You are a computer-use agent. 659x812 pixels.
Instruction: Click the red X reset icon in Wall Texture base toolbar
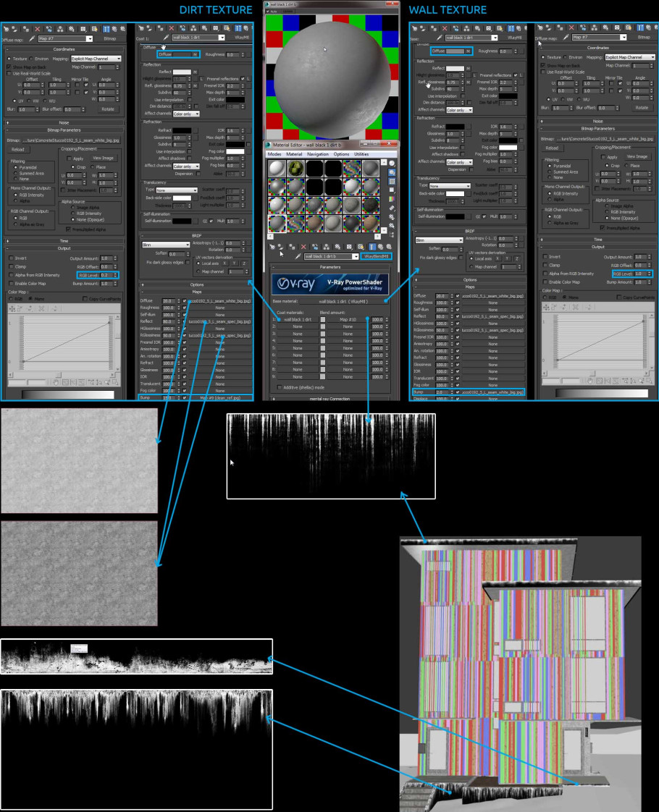tap(445, 28)
